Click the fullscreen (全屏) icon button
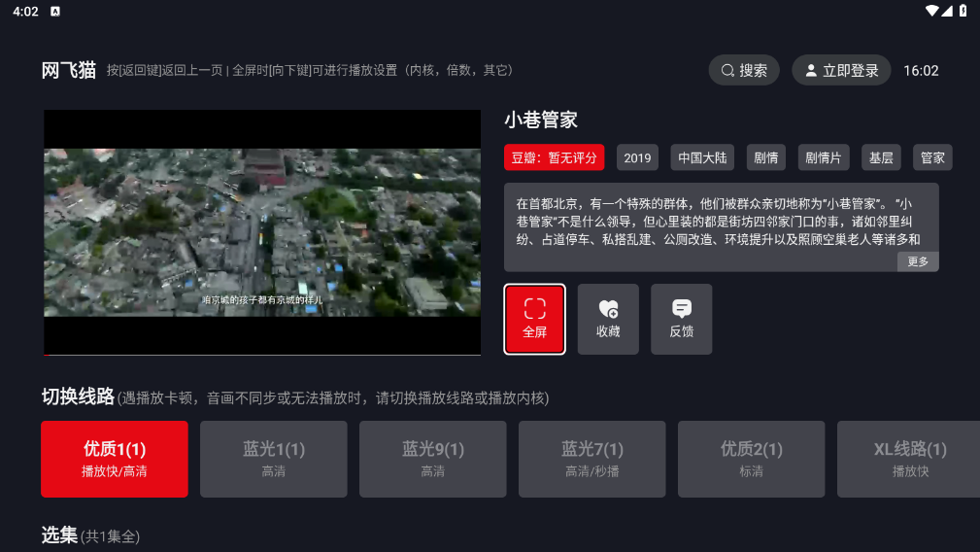This screenshot has height=552, width=980. click(534, 319)
